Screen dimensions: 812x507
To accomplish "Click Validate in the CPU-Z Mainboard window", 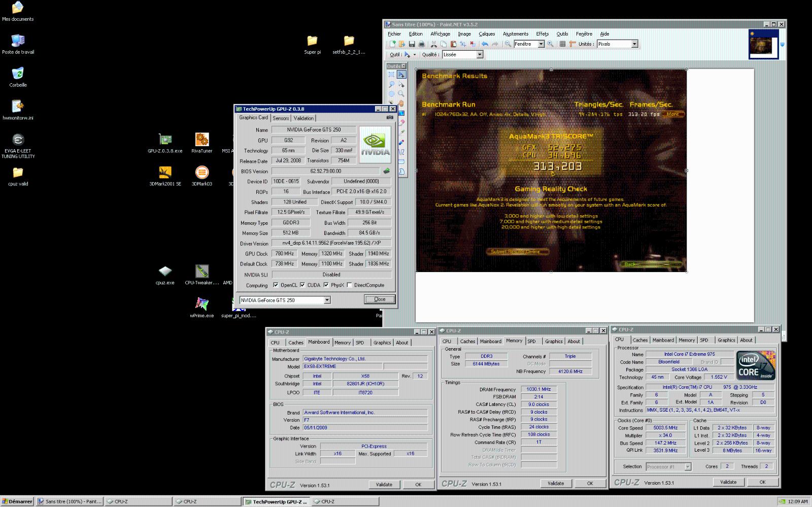I will [384, 485].
